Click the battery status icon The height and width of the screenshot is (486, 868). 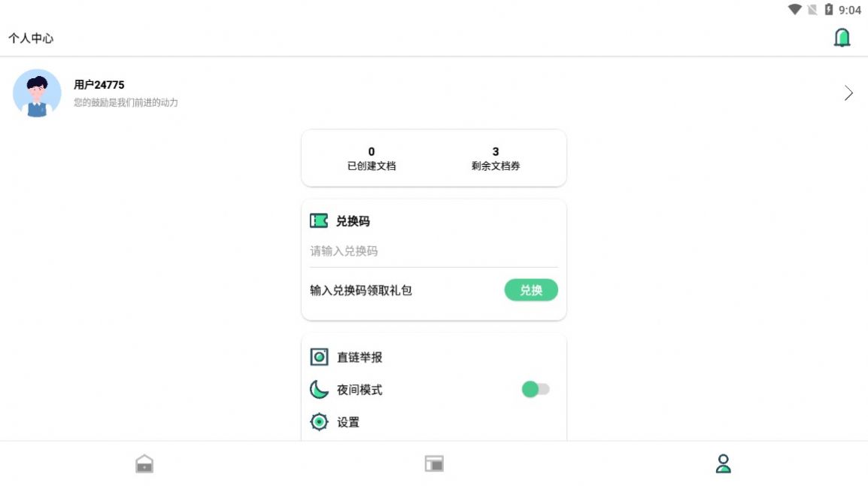[x=827, y=10]
